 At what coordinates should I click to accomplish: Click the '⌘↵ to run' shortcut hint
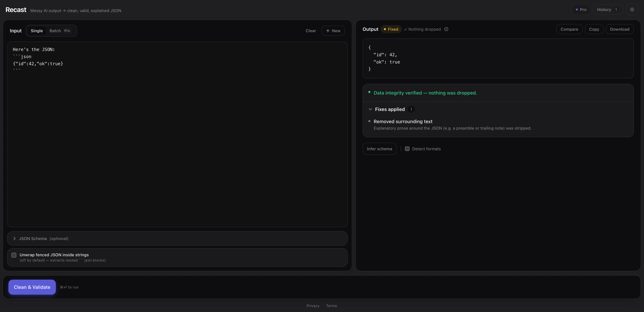point(69,287)
